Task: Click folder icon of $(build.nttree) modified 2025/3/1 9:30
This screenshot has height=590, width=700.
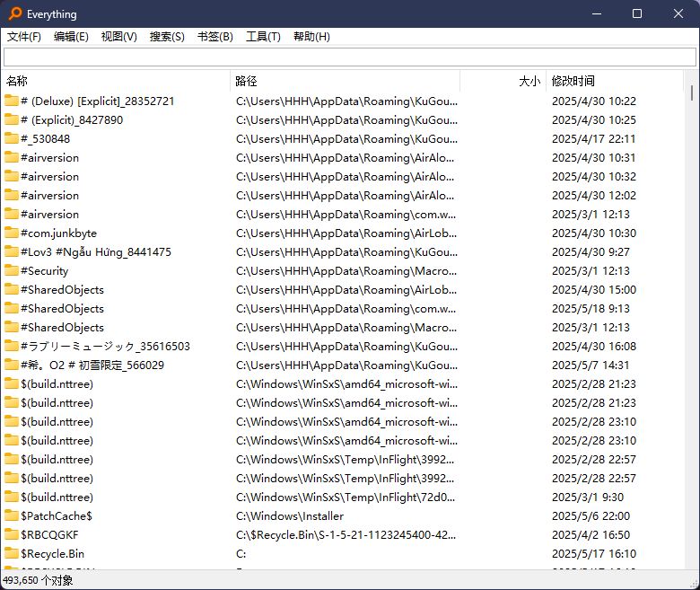Action: pyautogui.click(x=11, y=497)
